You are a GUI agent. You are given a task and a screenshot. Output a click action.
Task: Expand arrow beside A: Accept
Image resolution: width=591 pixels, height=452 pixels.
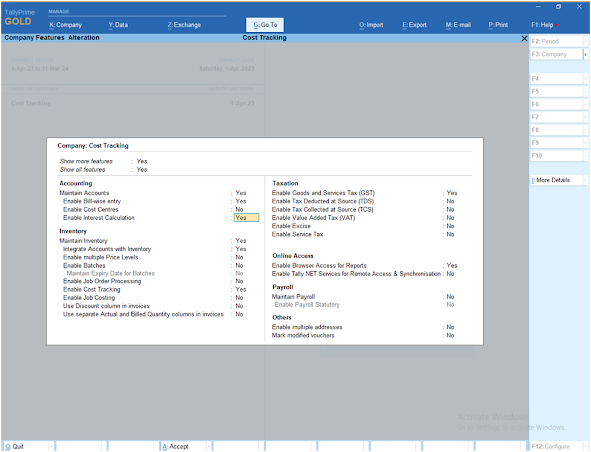[x=208, y=446]
